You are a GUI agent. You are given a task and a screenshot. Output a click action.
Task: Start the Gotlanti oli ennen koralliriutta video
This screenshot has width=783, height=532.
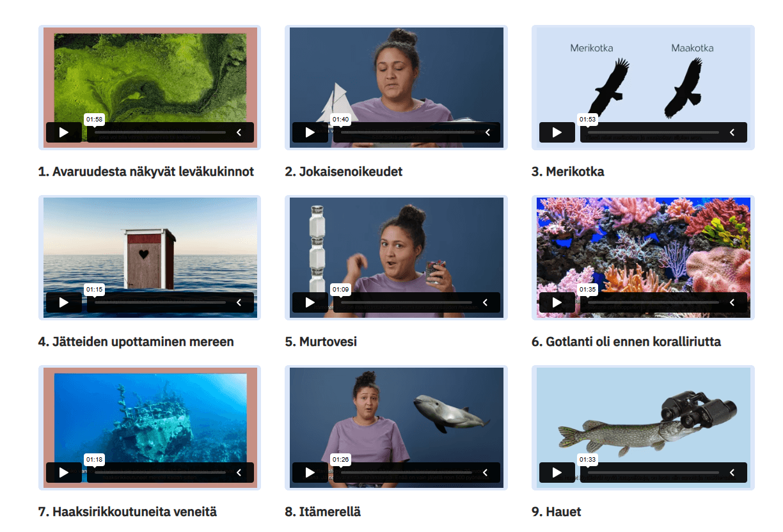[557, 302]
